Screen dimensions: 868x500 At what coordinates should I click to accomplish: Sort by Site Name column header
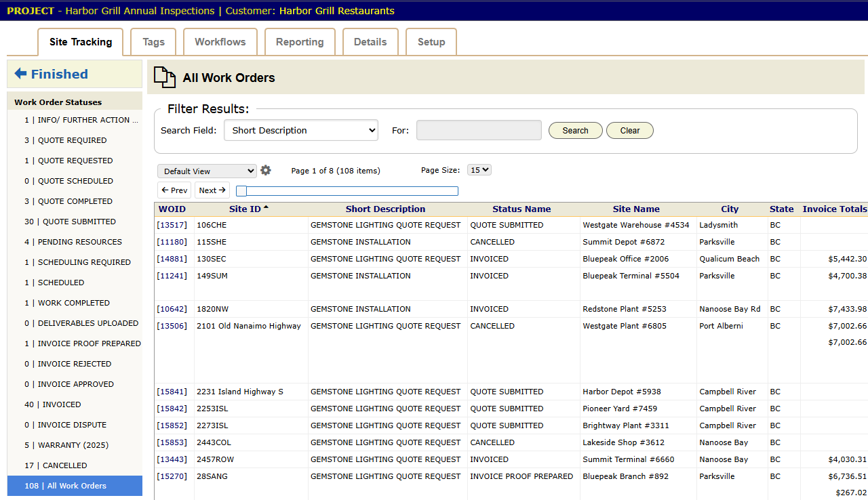click(636, 209)
